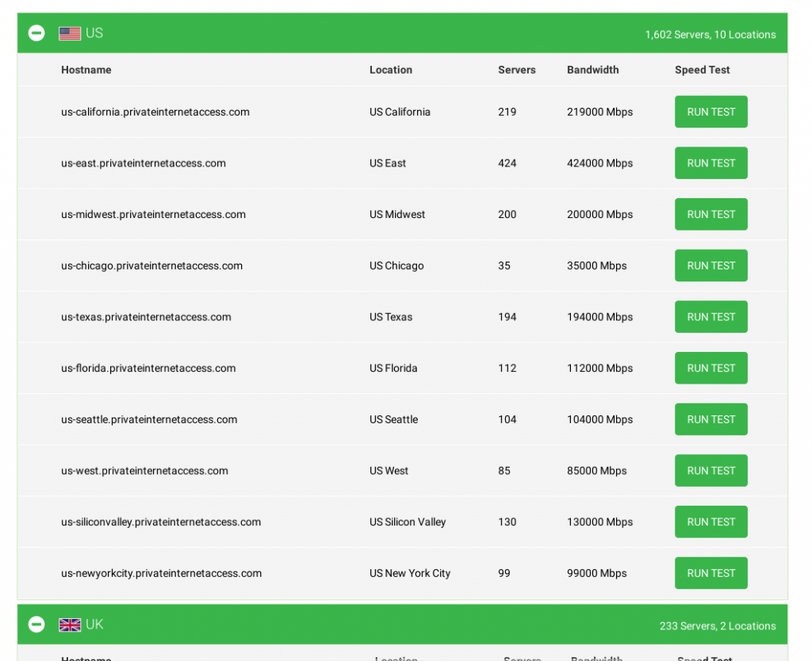812x661 pixels.
Task: Click the 'US Midwest' location cell
Action: pyautogui.click(x=397, y=214)
